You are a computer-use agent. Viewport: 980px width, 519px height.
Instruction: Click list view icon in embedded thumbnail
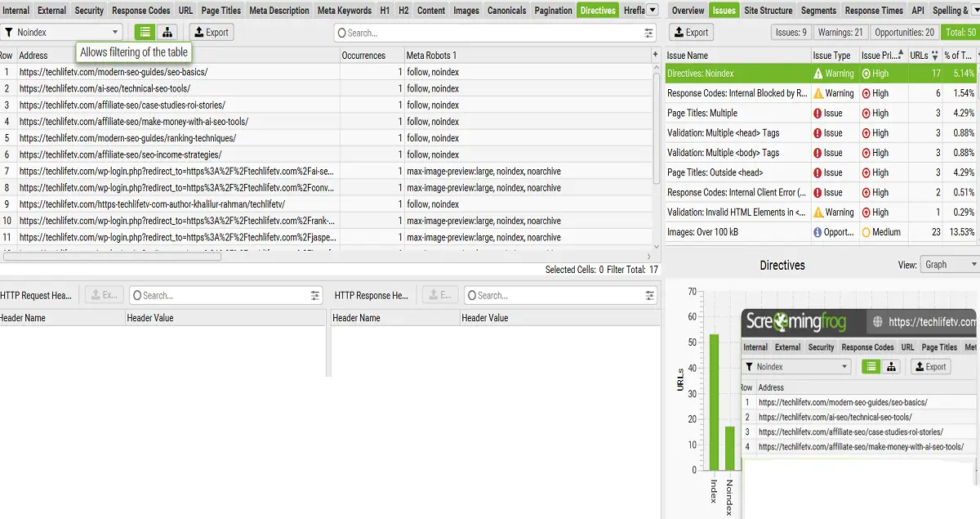tap(871, 367)
